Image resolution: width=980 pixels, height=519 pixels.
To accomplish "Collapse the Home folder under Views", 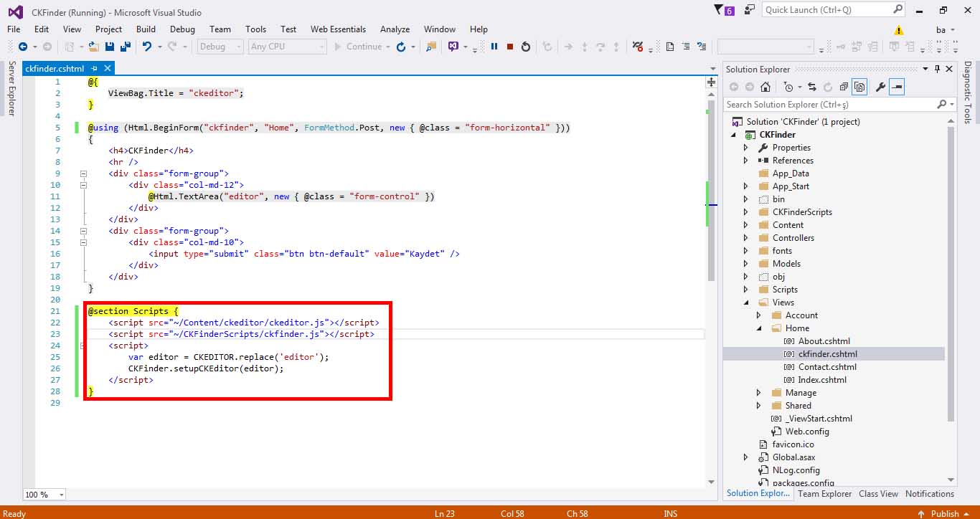I will 759,328.
